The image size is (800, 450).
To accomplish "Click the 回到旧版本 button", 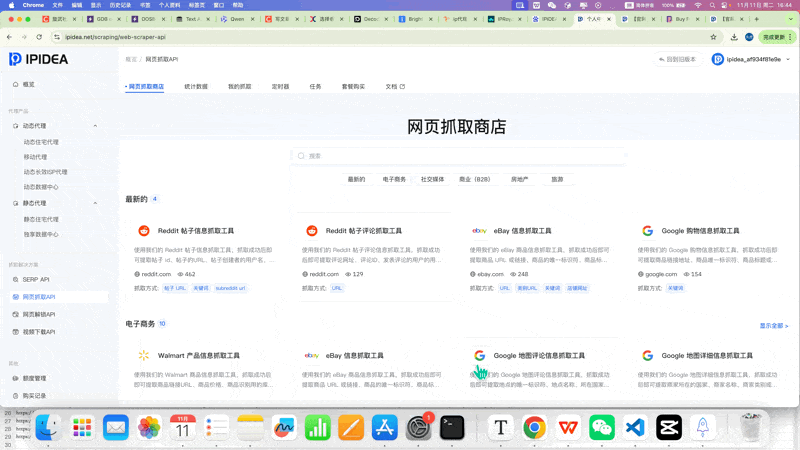I will point(678,59).
